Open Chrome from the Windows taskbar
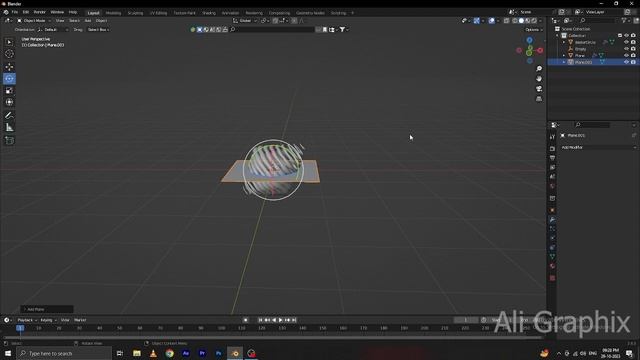 tap(169, 353)
